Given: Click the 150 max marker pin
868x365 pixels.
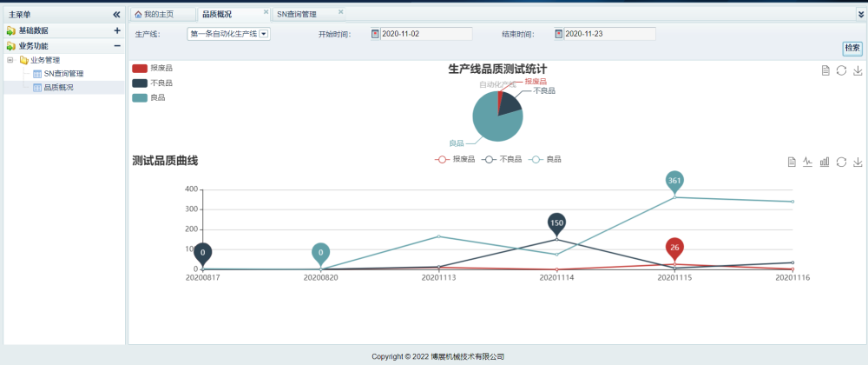Looking at the screenshot, I should click(557, 222).
